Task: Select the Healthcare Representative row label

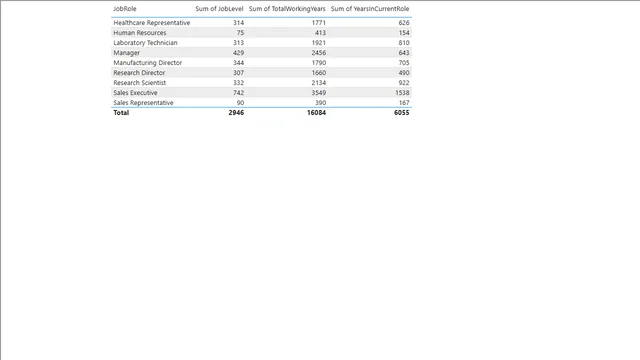Action: [152, 23]
